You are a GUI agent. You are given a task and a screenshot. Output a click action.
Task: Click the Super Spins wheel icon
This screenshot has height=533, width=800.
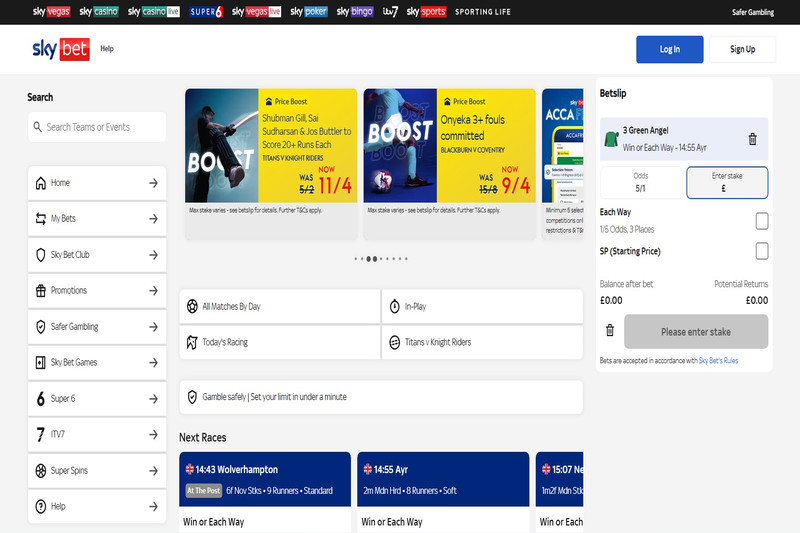pos(41,470)
